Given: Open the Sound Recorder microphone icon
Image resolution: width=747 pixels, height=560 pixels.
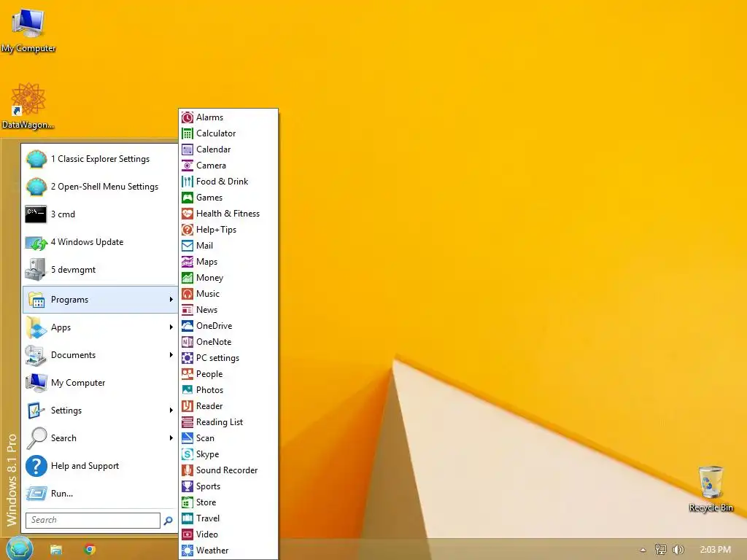Looking at the screenshot, I should (187, 470).
